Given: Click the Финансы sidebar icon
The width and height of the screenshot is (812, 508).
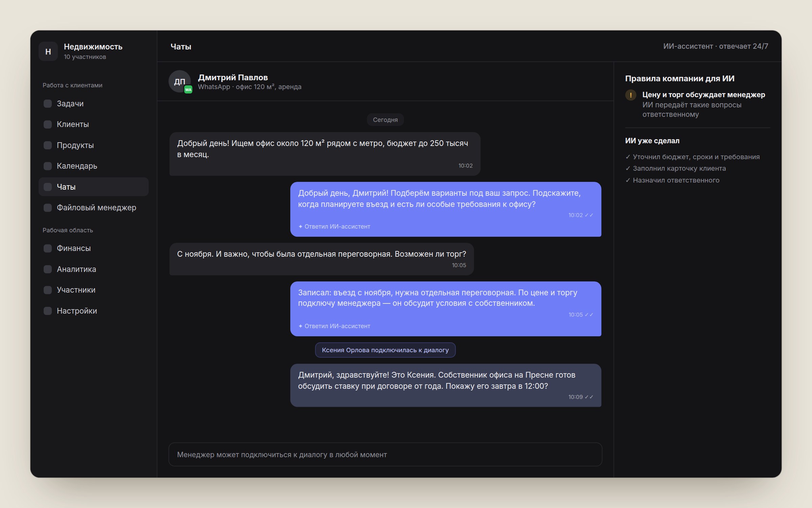Looking at the screenshot, I should pos(48,248).
